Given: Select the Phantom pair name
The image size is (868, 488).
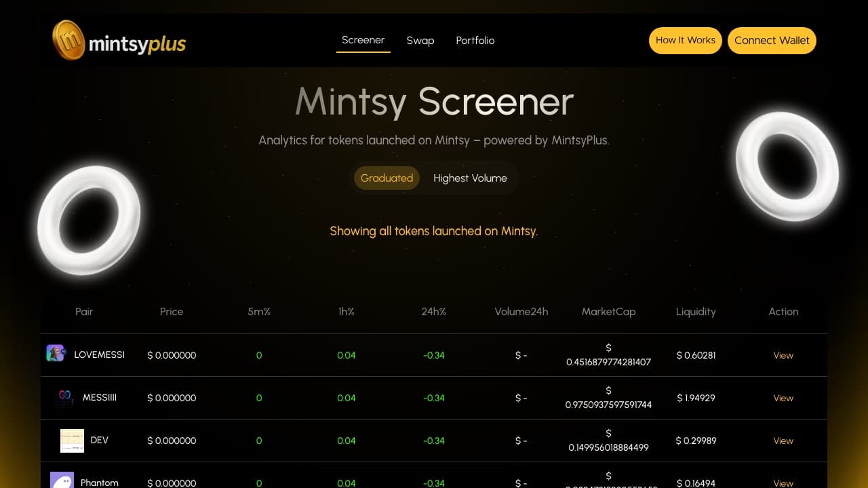Looking at the screenshot, I should (x=100, y=483).
